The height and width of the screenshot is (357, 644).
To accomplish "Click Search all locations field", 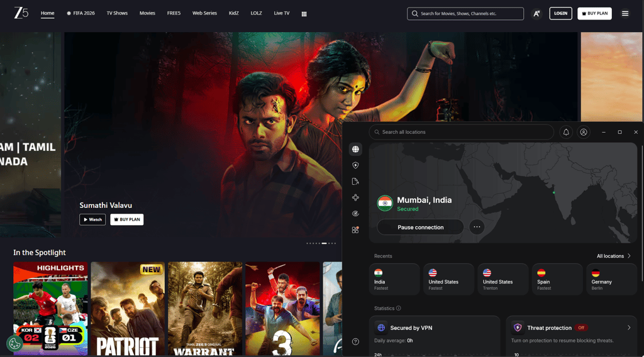I will pyautogui.click(x=461, y=132).
